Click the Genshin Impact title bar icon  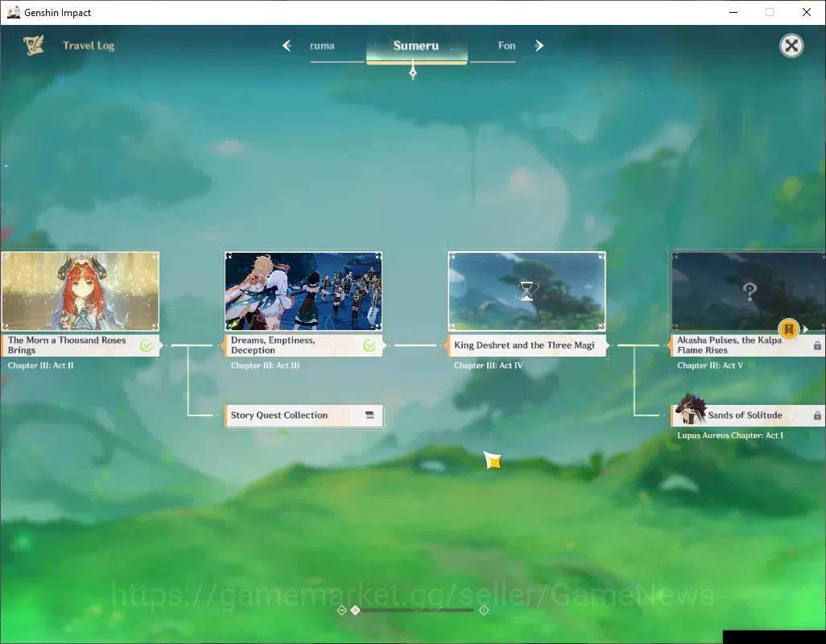tap(14, 12)
